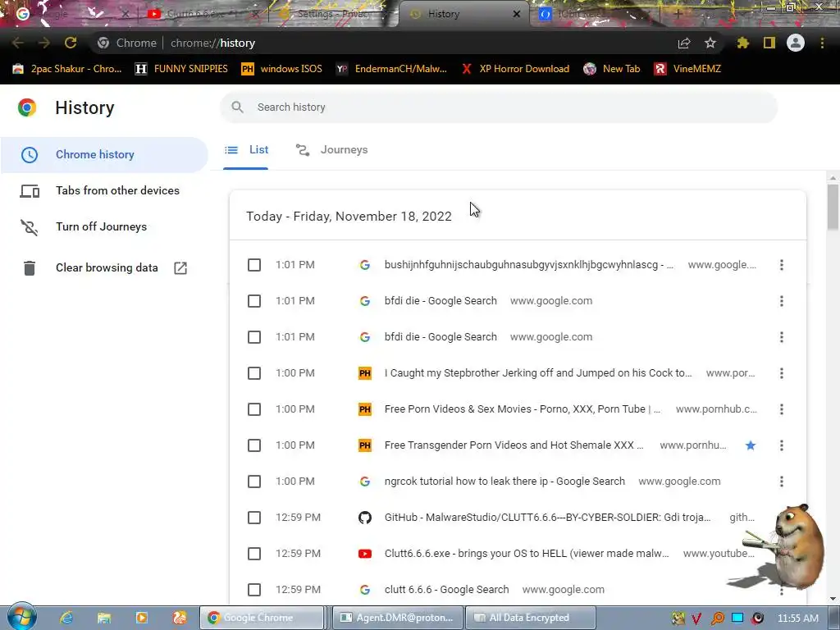
Task: Check the second bfdi die entry box
Action: click(x=254, y=337)
